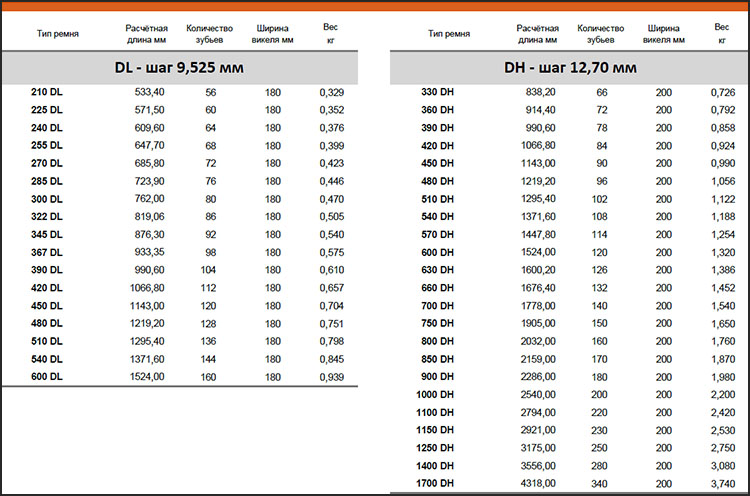Click the 'DL - шаг 9,525 мм' section header
The image size is (750, 496).
pos(179,67)
